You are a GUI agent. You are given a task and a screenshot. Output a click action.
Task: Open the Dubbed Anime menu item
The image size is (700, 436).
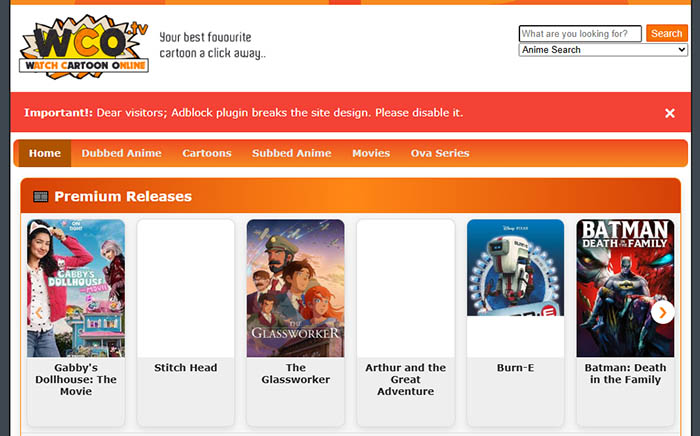pyautogui.click(x=121, y=153)
